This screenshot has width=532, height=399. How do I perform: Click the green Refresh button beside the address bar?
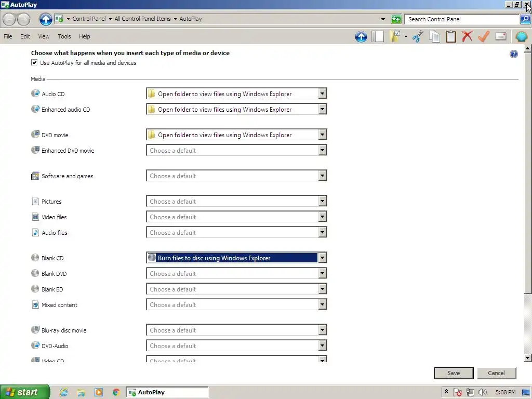pyautogui.click(x=396, y=19)
